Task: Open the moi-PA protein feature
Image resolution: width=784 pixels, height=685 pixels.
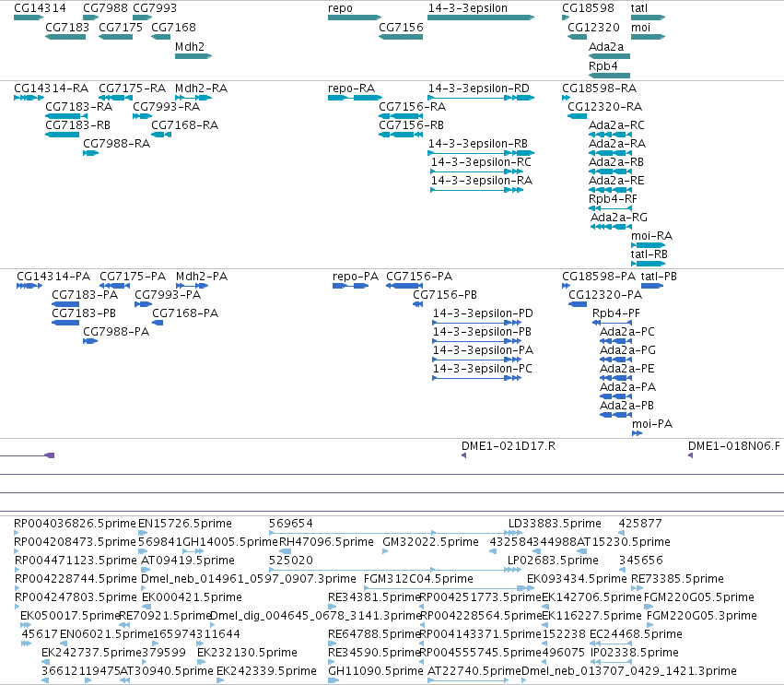Action: 637,433
